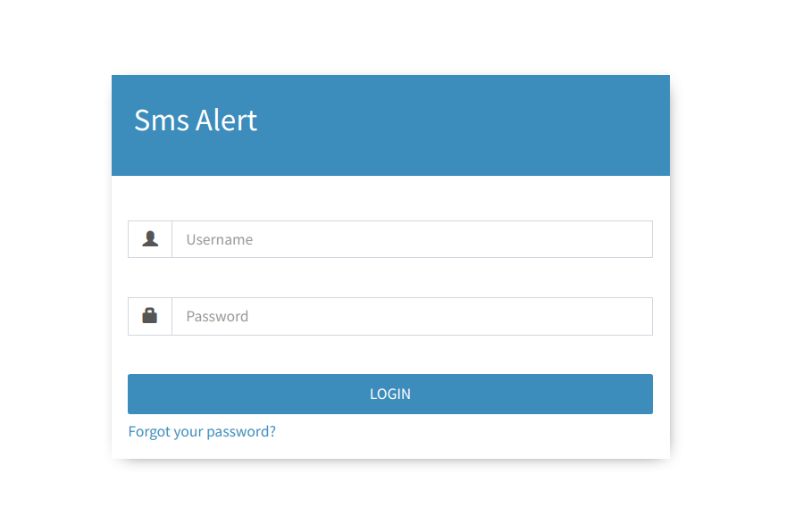Select the Password placeholder text
Screen dimensions: 803x532
(x=217, y=316)
